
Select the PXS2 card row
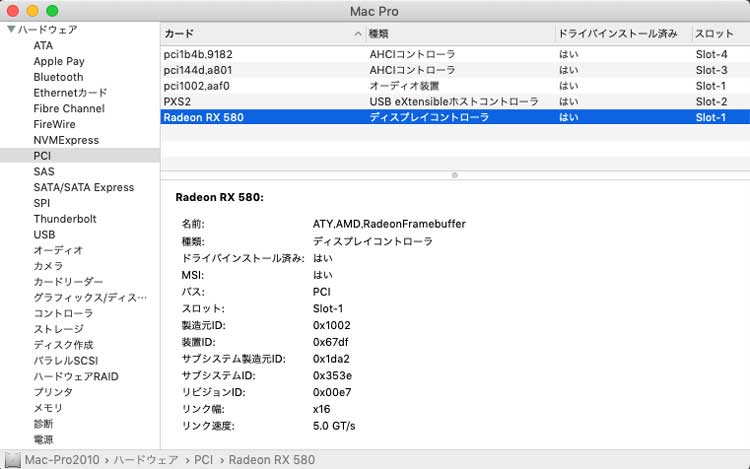455,102
